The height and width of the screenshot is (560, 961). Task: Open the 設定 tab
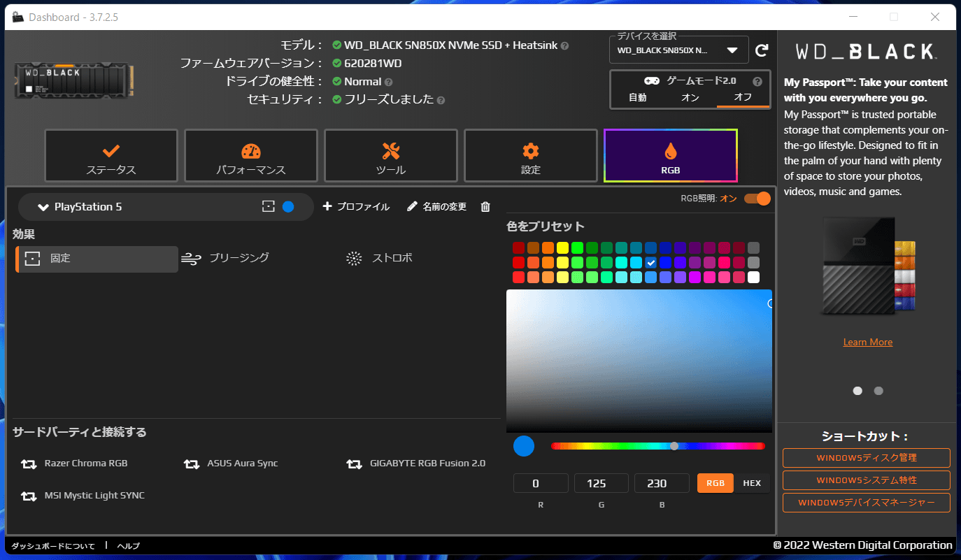pos(531,156)
